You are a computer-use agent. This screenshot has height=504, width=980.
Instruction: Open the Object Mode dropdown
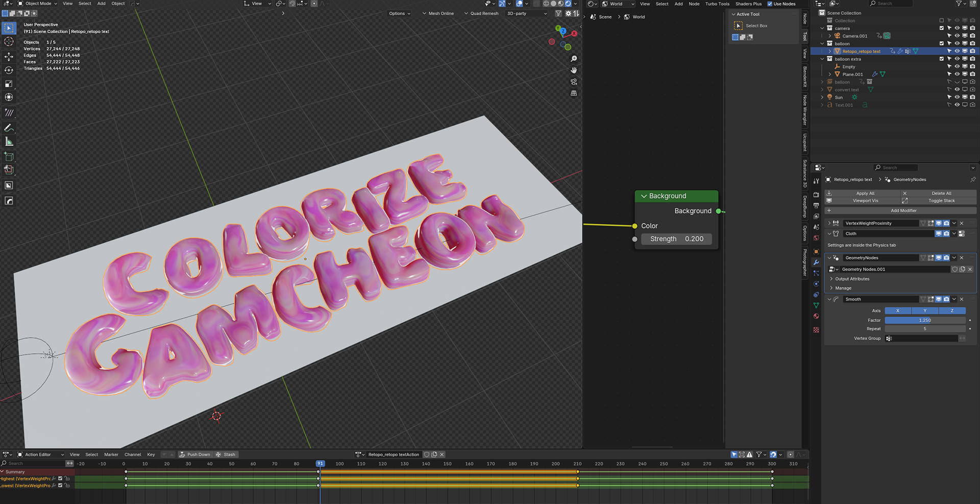click(38, 4)
